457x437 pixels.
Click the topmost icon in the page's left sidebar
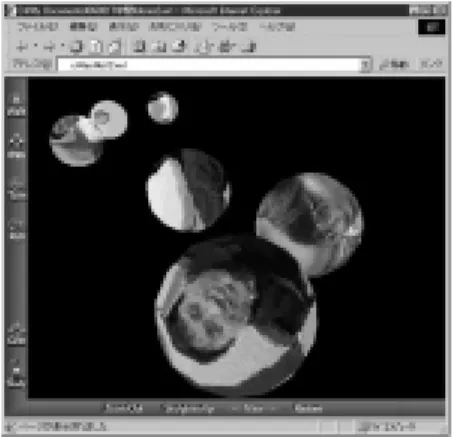click(x=16, y=105)
